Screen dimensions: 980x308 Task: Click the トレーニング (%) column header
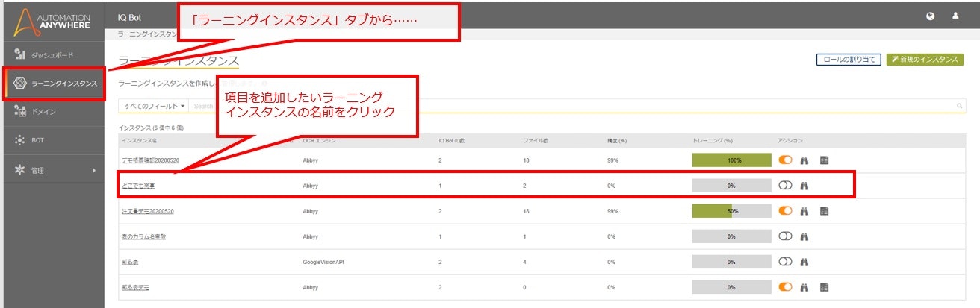[x=713, y=140]
